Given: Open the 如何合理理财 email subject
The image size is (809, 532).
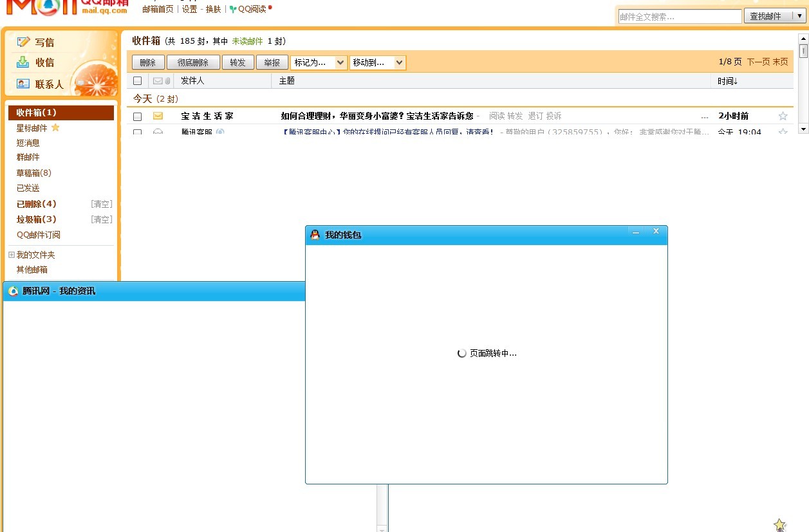Looking at the screenshot, I should point(377,116).
